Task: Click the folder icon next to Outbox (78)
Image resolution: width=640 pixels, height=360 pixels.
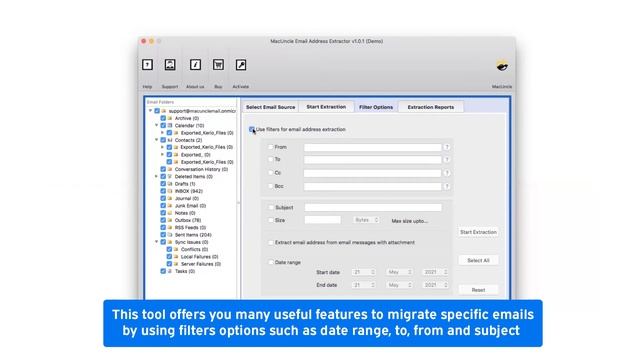Action: pyautogui.click(x=170, y=220)
